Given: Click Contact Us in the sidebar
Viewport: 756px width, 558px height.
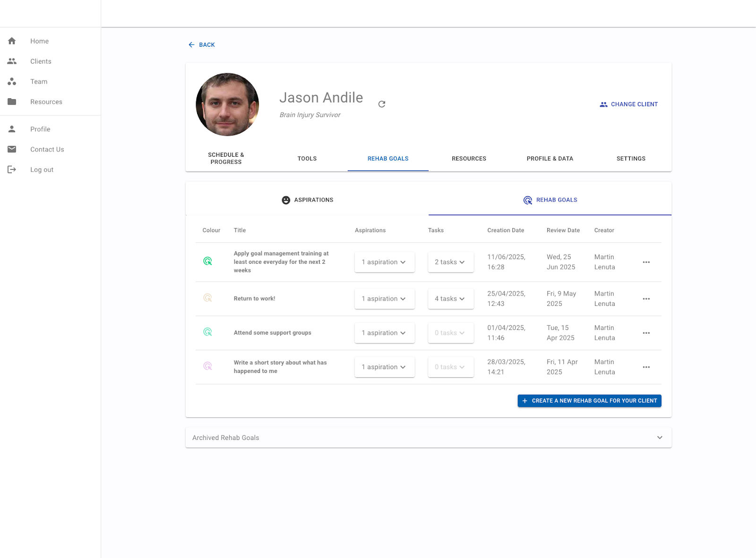Looking at the screenshot, I should pos(50,149).
